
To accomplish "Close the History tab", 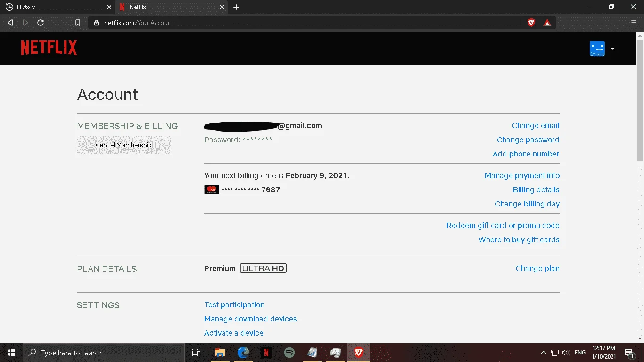I will (x=109, y=7).
